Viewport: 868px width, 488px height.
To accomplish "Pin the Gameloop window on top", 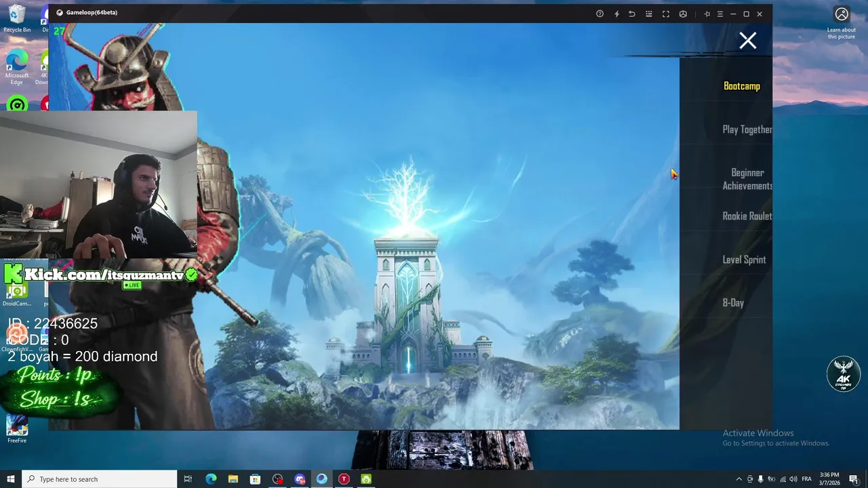I will [x=707, y=14].
